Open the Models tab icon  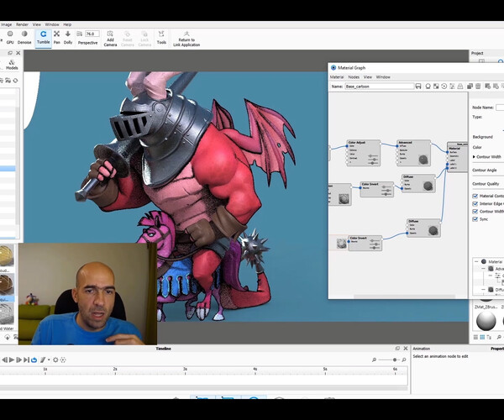pos(12,65)
